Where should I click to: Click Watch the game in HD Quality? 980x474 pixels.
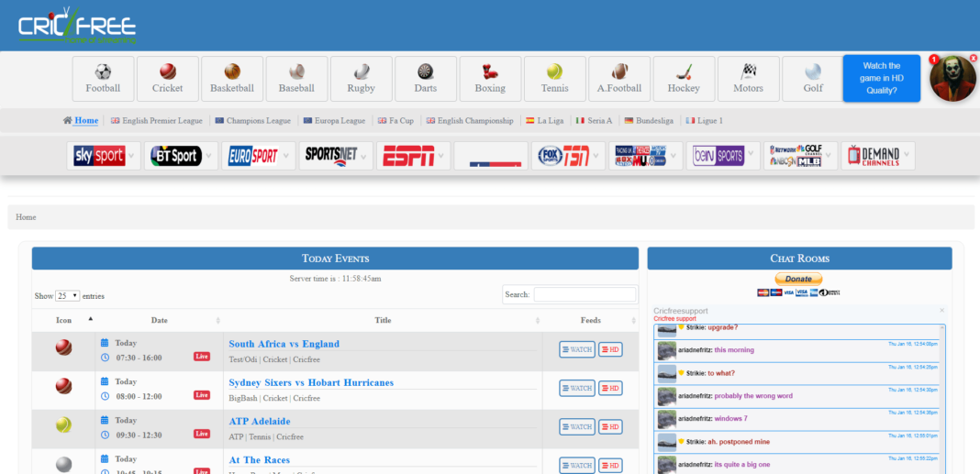pyautogui.click(x=882, y=78)
